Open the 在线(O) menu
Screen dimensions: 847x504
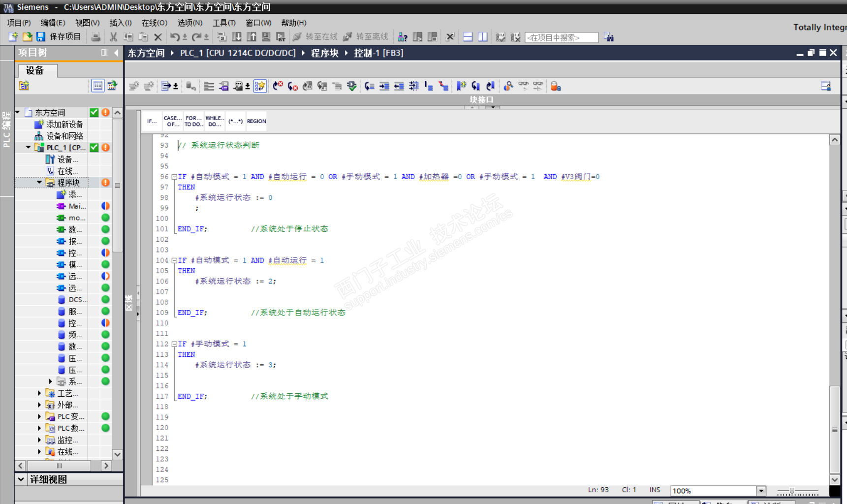(x=155, y=23)
